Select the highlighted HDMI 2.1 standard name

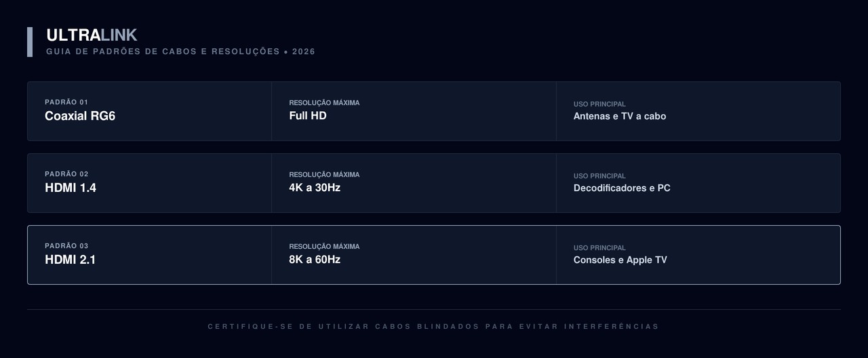click(71, 260)
